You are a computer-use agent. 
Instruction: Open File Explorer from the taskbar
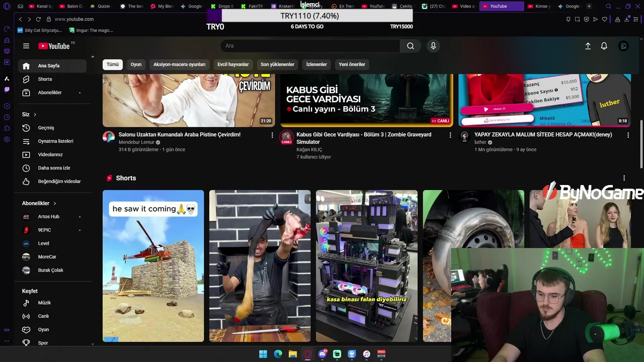click(x=293, y=354)
